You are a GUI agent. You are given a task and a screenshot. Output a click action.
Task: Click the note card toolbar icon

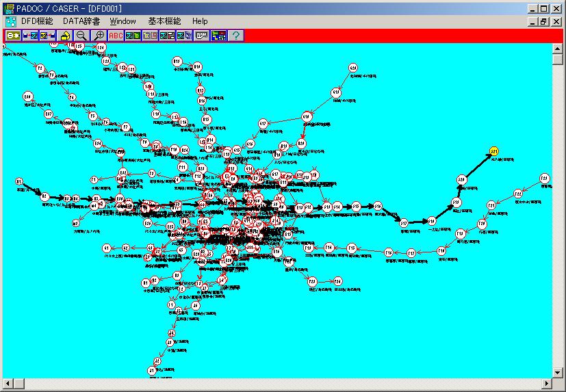(x=202, y=36)
